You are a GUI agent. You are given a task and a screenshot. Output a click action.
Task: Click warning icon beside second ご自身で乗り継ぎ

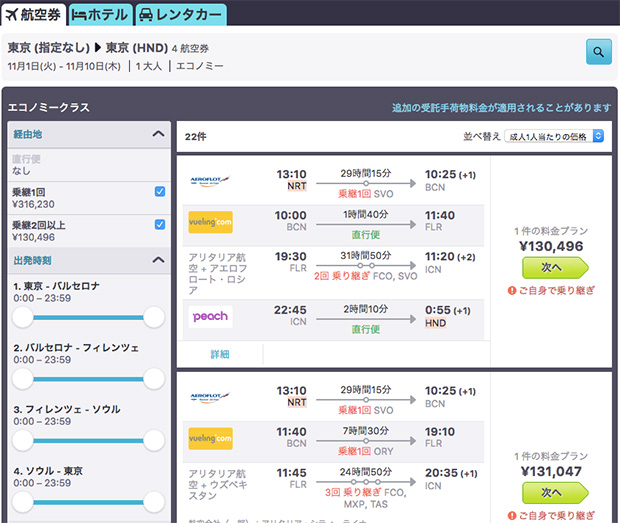512,515
